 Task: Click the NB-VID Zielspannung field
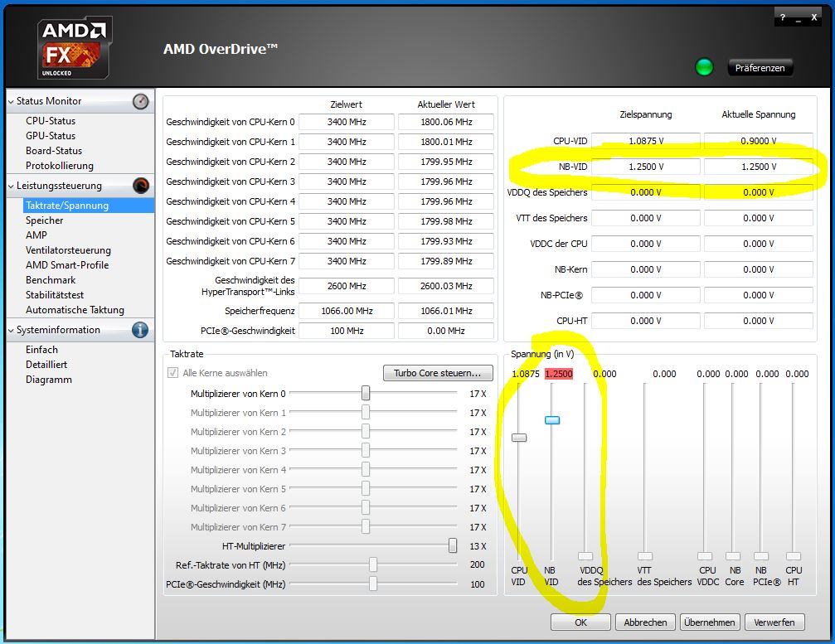click(646, 167)
